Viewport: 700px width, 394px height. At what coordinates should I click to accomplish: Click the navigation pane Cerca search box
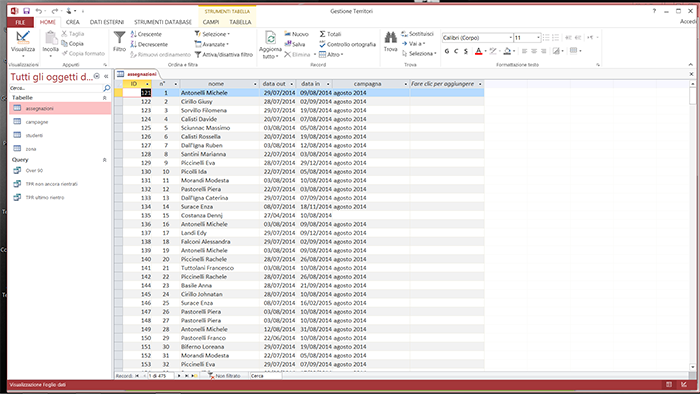pyautogui.click(x=56, y=88)
